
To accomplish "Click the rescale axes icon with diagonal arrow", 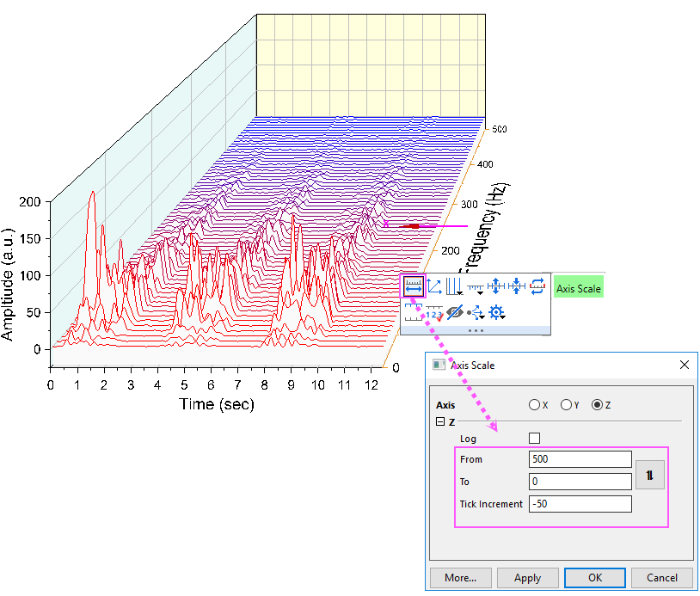I will (434, 286).
